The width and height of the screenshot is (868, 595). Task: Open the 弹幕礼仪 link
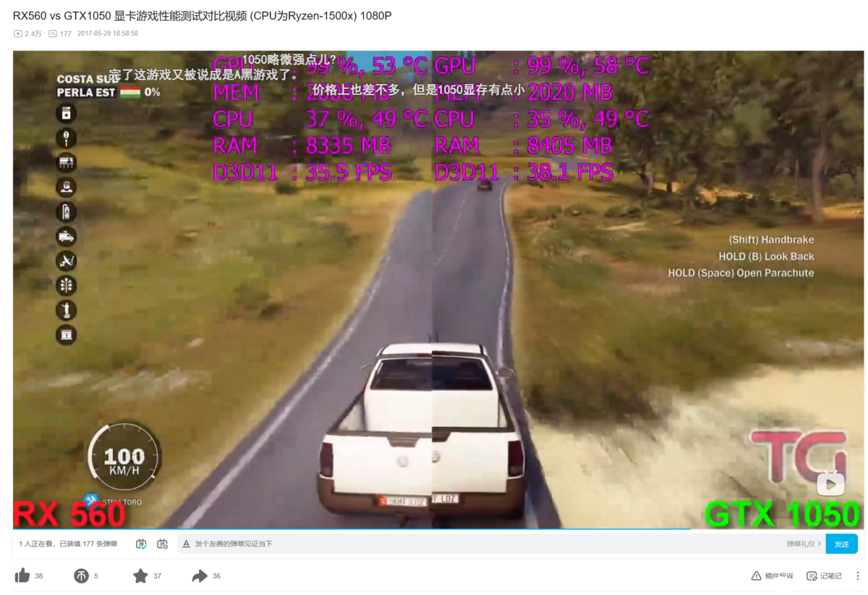point(804,544)
